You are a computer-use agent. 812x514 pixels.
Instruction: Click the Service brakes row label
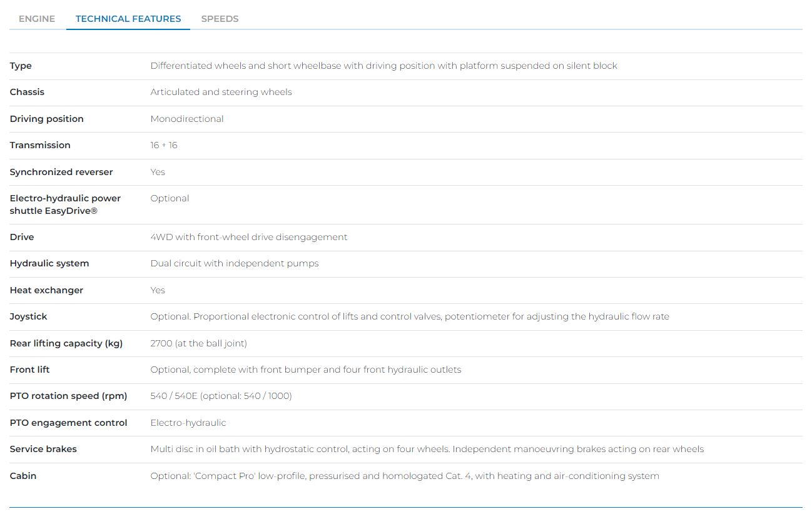coord(43,449)
